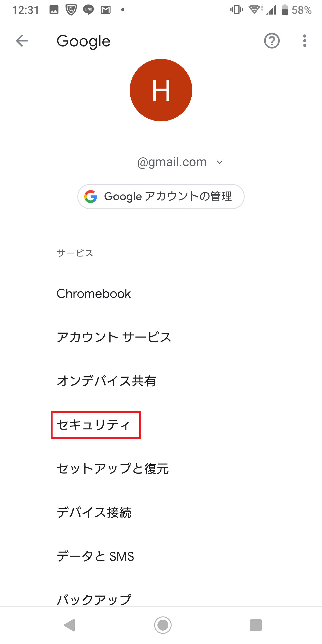
Task: Tap the recent apps square button
Action: pyautogui.click(x=256, y=625)
